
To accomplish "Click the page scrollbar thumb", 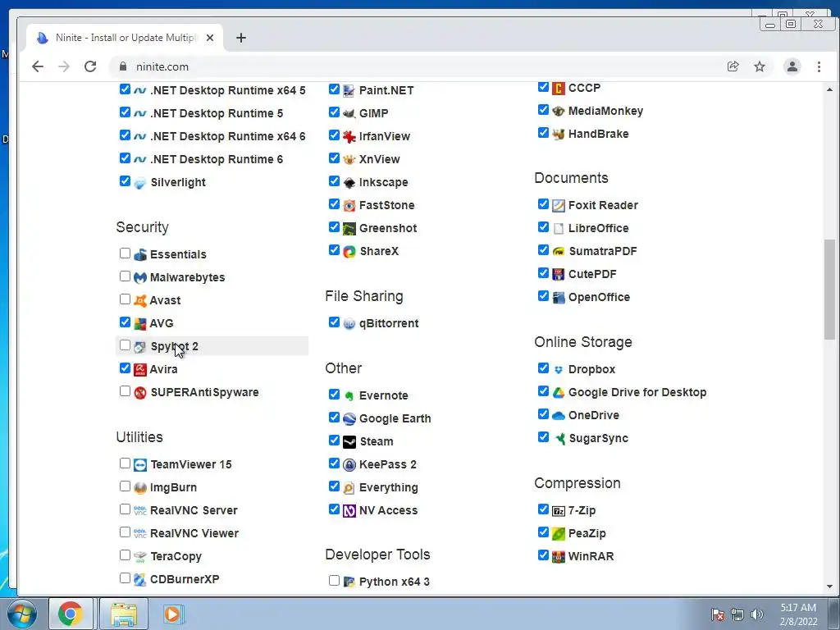I will (829, 290).
